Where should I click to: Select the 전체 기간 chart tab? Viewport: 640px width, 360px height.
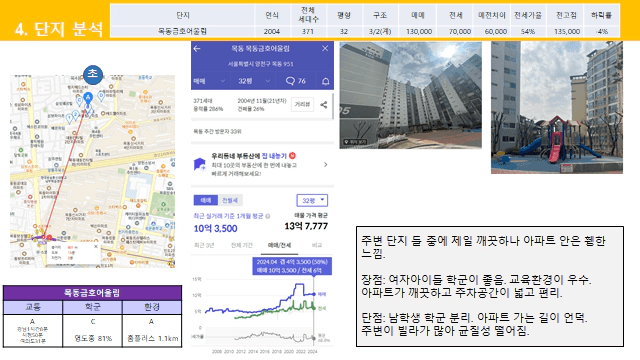(x=242, y=245)
